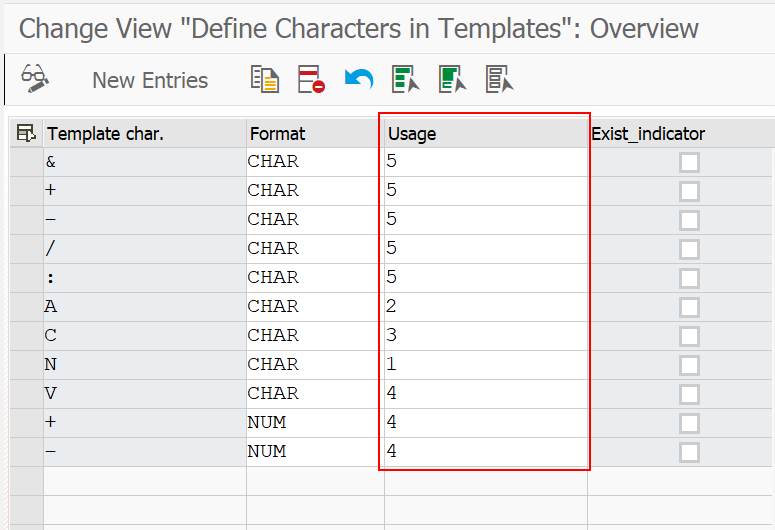Click the Template char. column header
The width and height of the screenshot is (775, 530).
144,133
